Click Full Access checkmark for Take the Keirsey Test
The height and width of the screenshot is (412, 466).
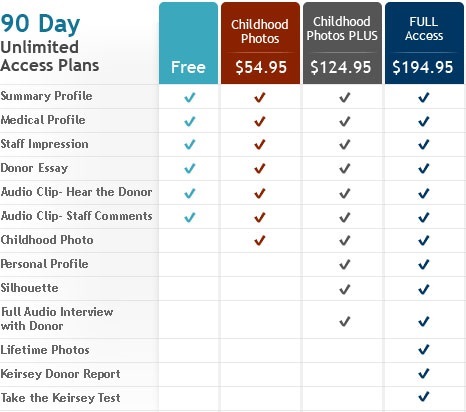click(x=424, y=397)
